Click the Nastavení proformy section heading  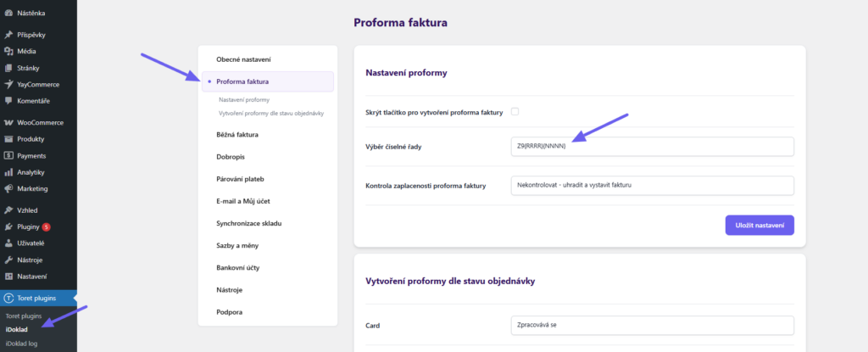(406, 73)
